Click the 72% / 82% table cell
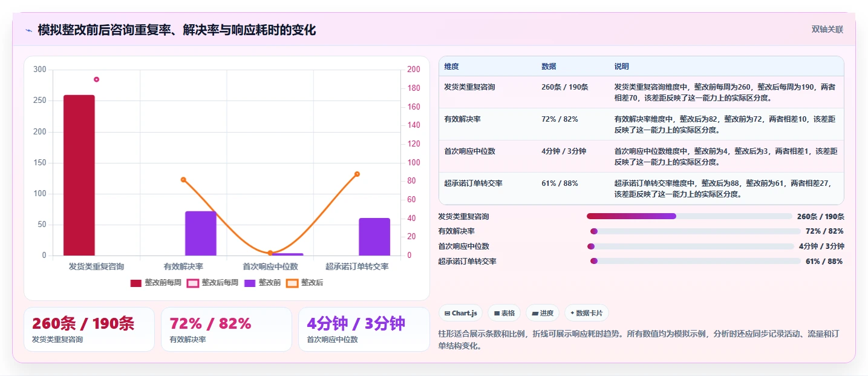868x376 pixels. 560,119
